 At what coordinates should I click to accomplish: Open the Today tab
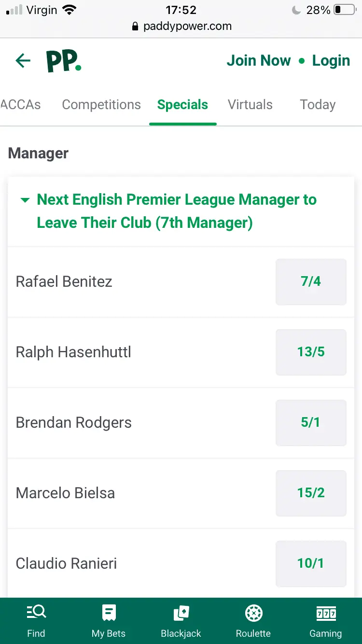(x=318, y=105)
